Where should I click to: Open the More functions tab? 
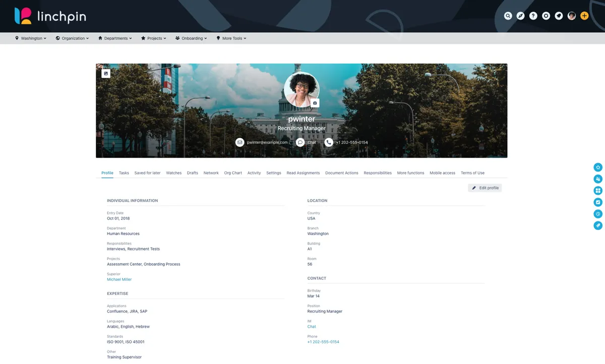point(411,173)
